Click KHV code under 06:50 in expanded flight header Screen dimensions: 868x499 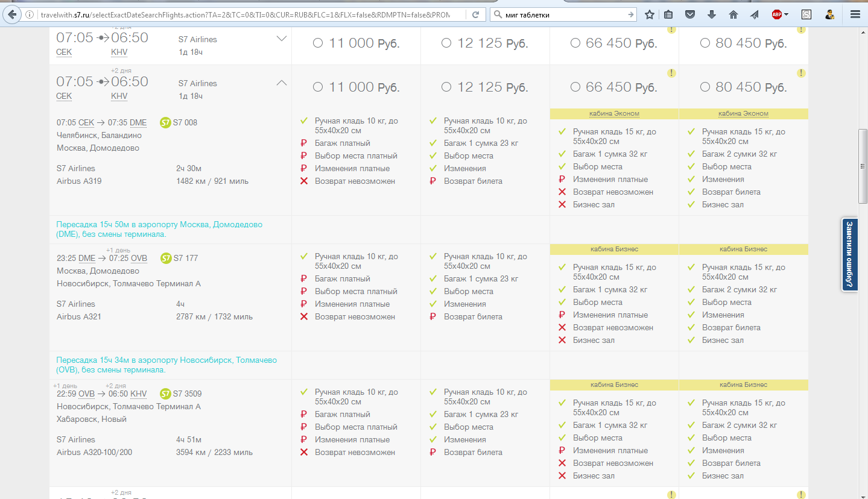click(x=119, y=96)
